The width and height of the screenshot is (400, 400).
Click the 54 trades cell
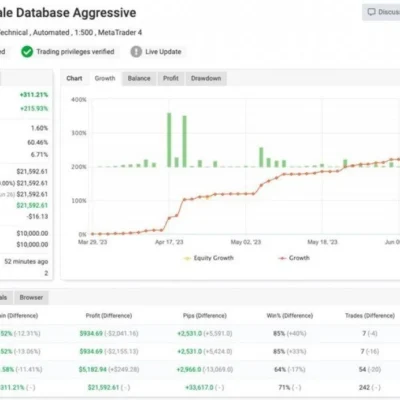pos(362,369)
